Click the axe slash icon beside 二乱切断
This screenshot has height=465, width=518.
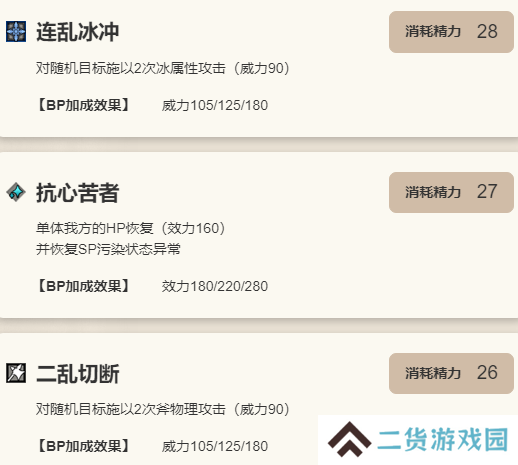pos(16,373)
